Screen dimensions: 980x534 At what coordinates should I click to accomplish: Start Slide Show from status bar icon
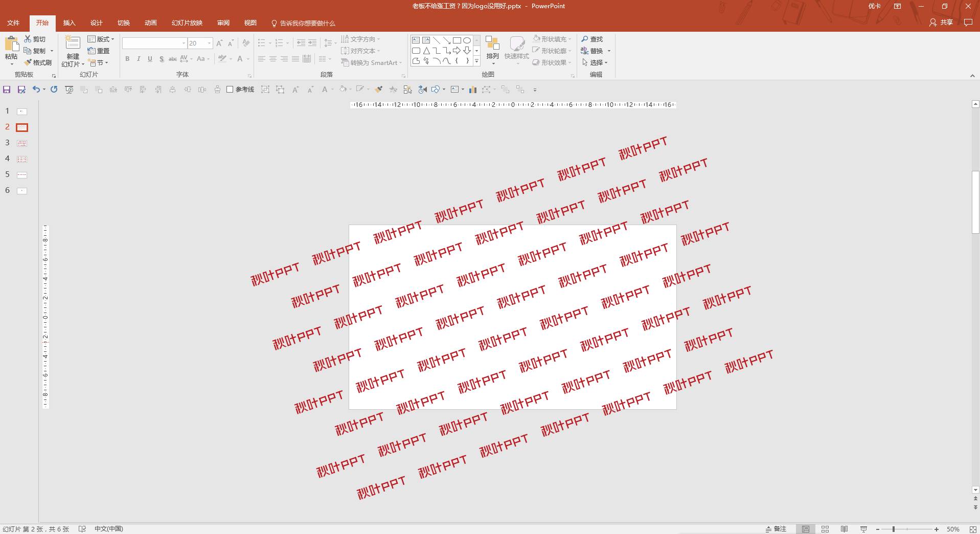pyautogui.click(x=863, y=529)
